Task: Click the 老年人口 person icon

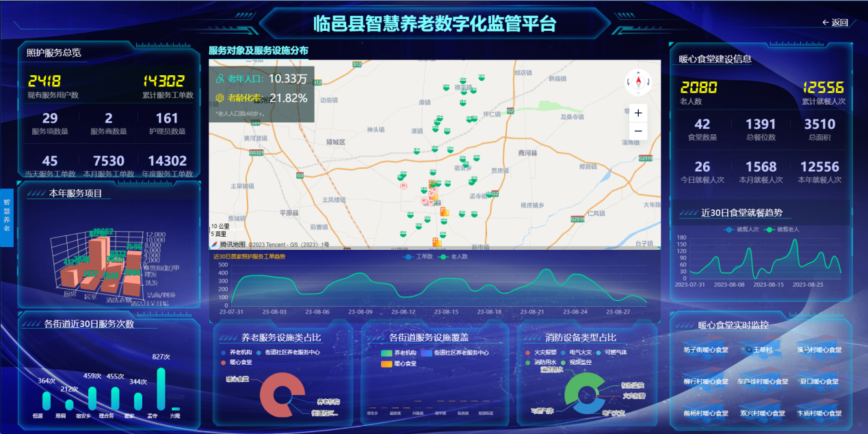Action: (x=220, y=79)
